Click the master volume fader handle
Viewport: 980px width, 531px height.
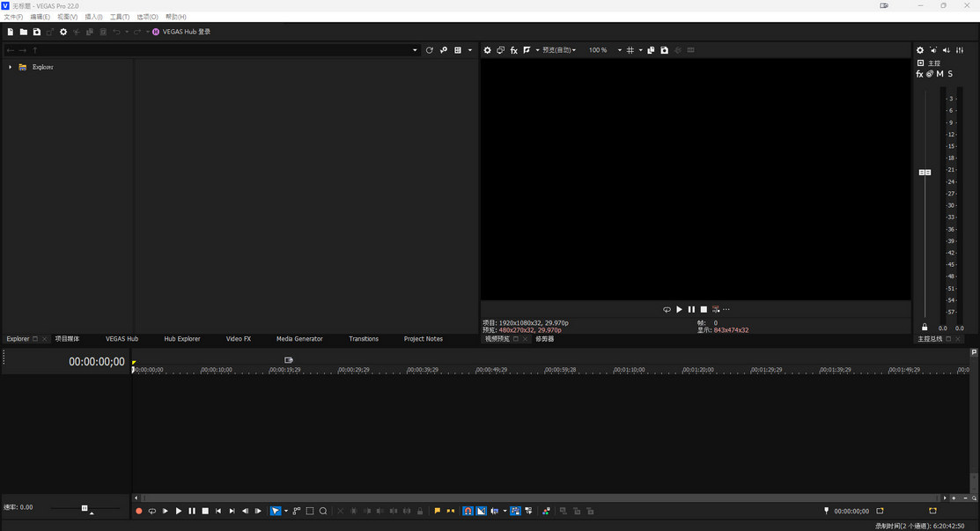point(925,172)
